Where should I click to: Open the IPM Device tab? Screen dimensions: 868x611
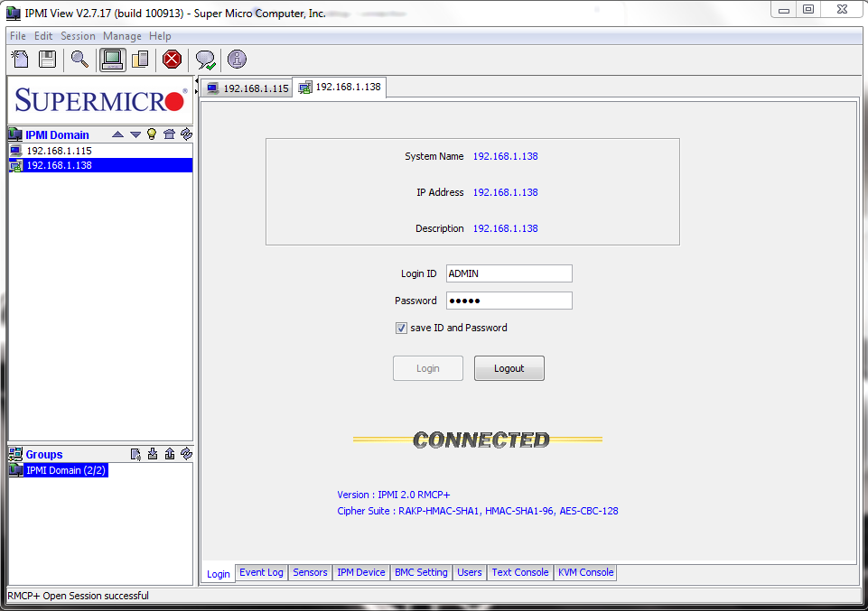click(361, 572)
